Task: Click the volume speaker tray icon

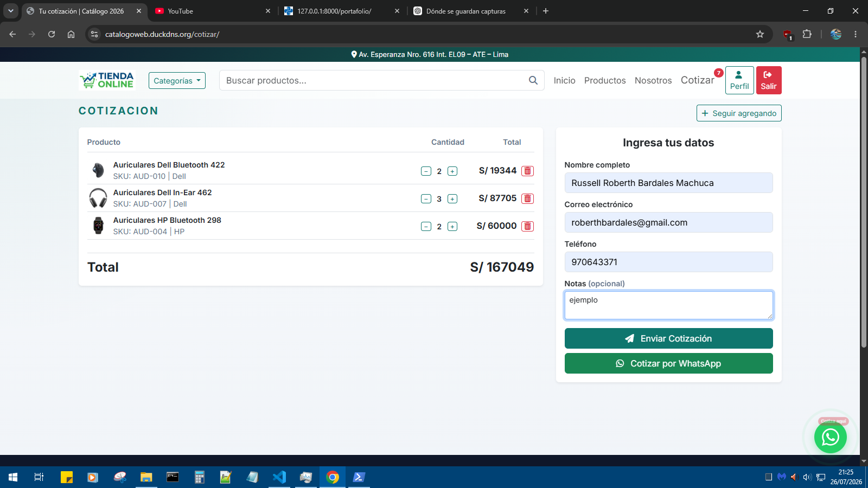Action: [x=807, y=477]
